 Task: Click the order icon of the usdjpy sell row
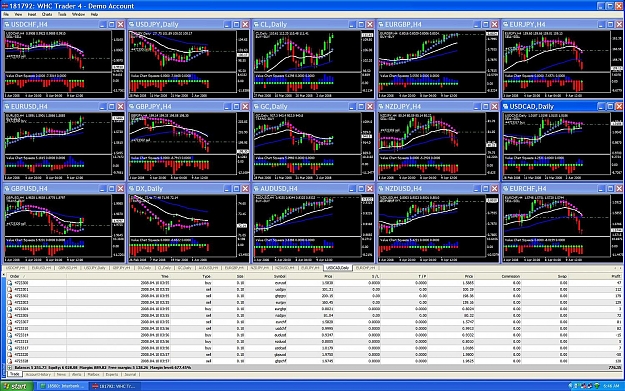pos(10,289)
